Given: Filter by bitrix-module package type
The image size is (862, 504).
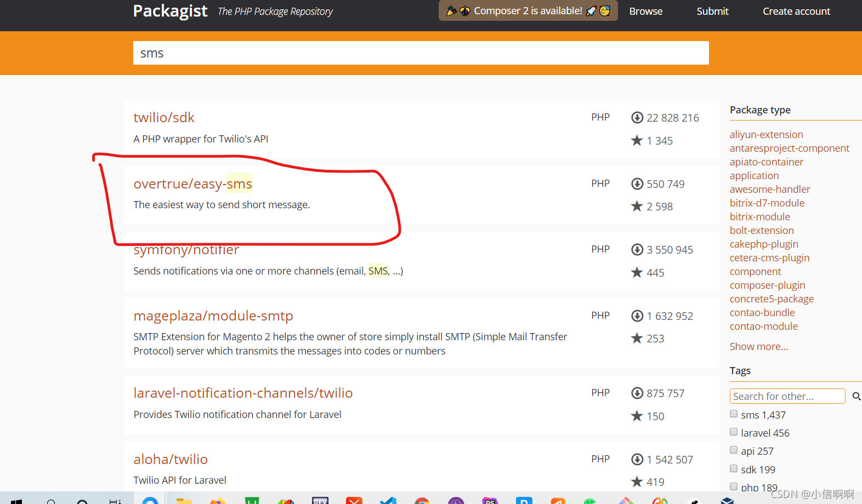Looking at the screenshot, I should 760,217.
